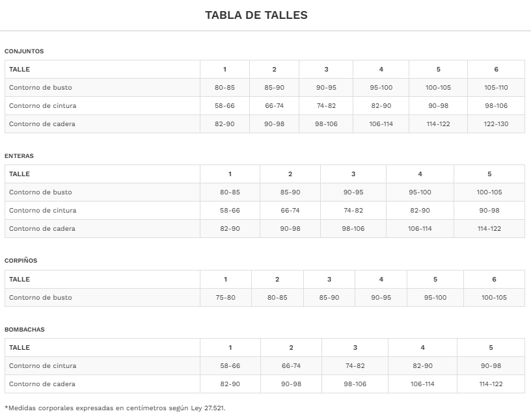
Task: Click size 6 header in Conjuntos table
Action: point(496,70)
